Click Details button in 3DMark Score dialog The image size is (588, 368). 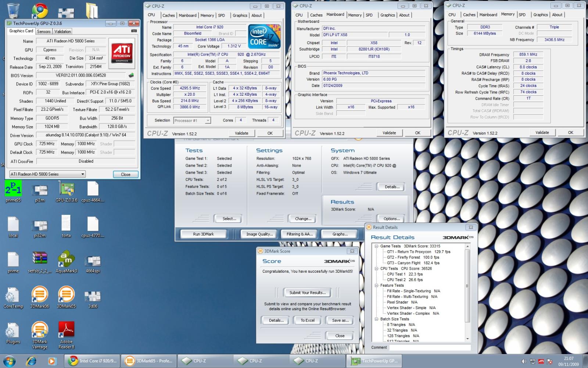pos(276,321)
